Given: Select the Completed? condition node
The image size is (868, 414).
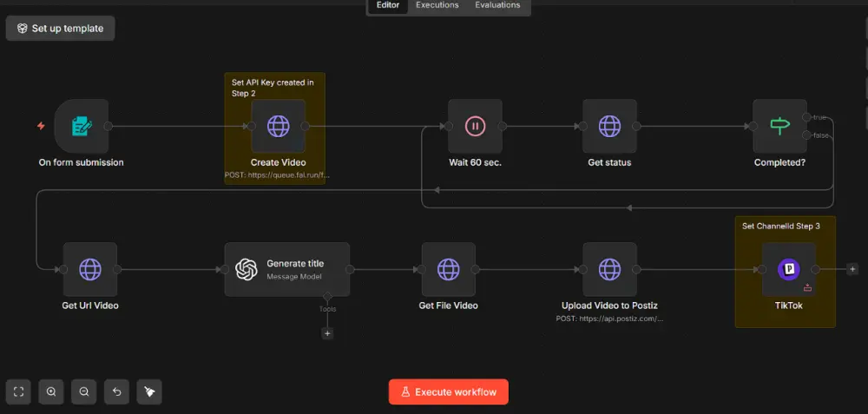Looking at the screenshot, I should (779, 126).
